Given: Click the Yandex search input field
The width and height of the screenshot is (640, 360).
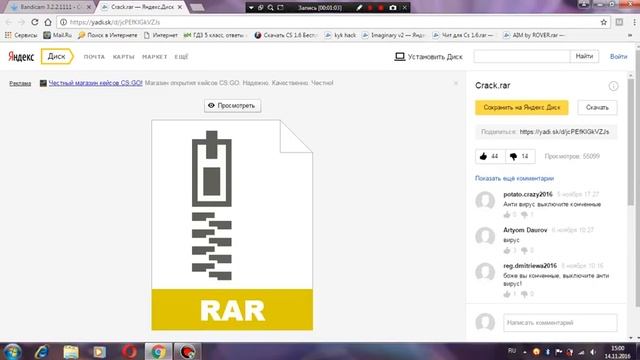Looking at the screenshot, I should [x=522, y=56].
